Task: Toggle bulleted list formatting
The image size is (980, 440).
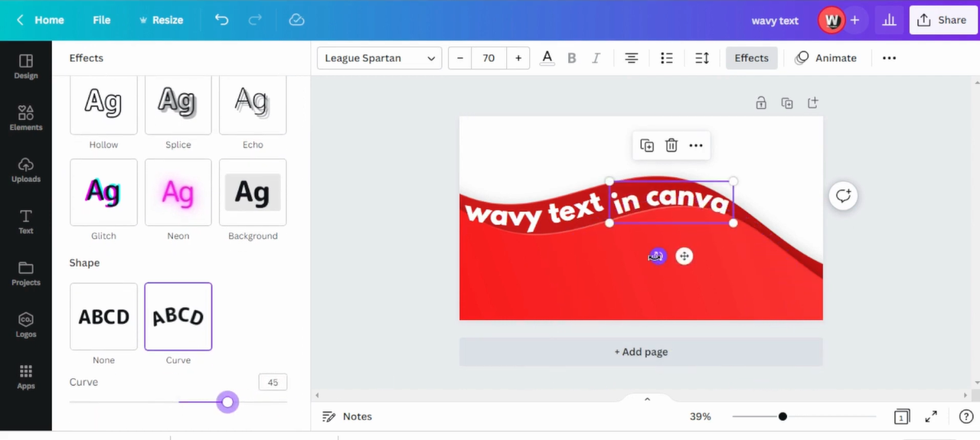Action: 667,58
